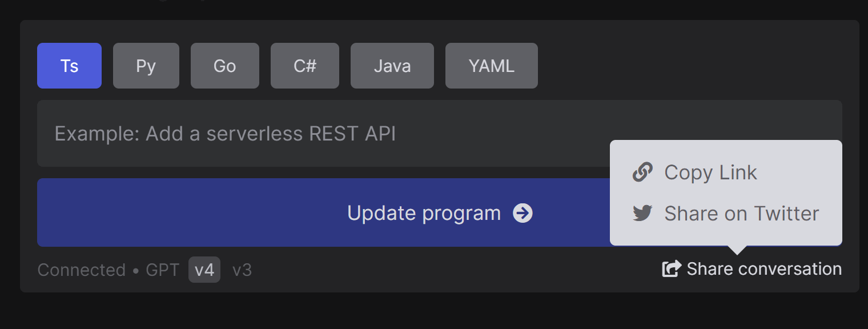
Task: Switch to the Java language tab
Action: 392,66
